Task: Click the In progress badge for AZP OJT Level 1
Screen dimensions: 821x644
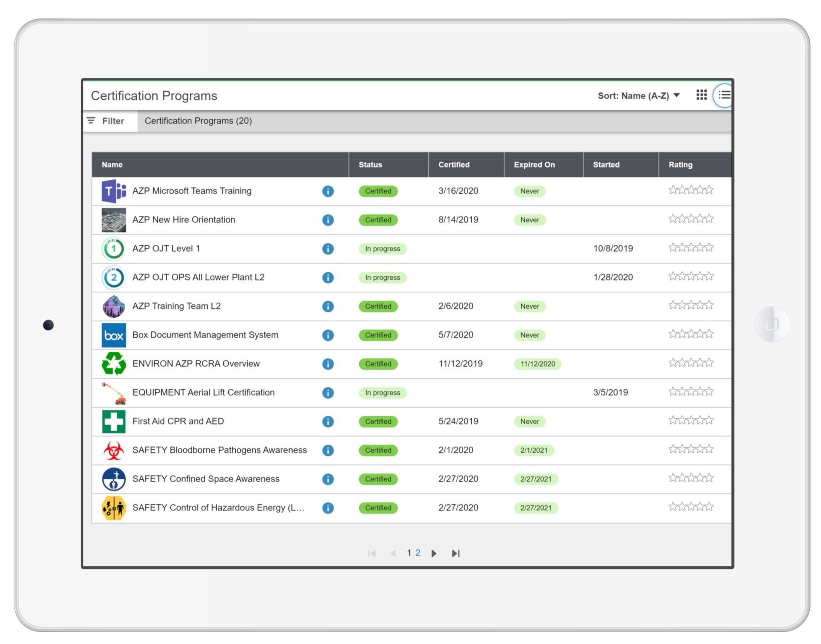Action: click(382, 249)
